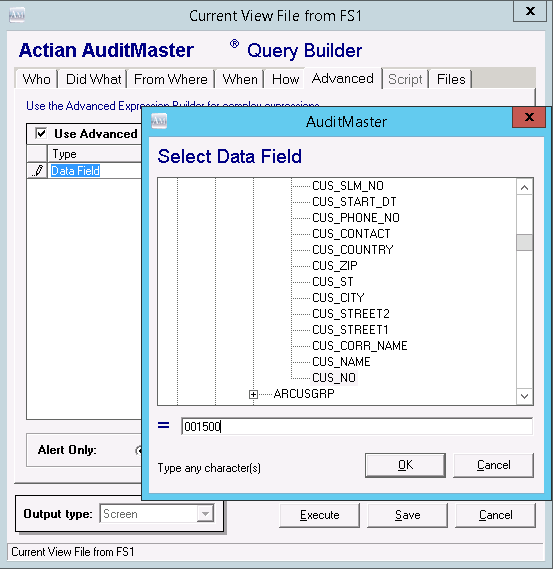
Task: Click the Output type label
Action: 58,514
